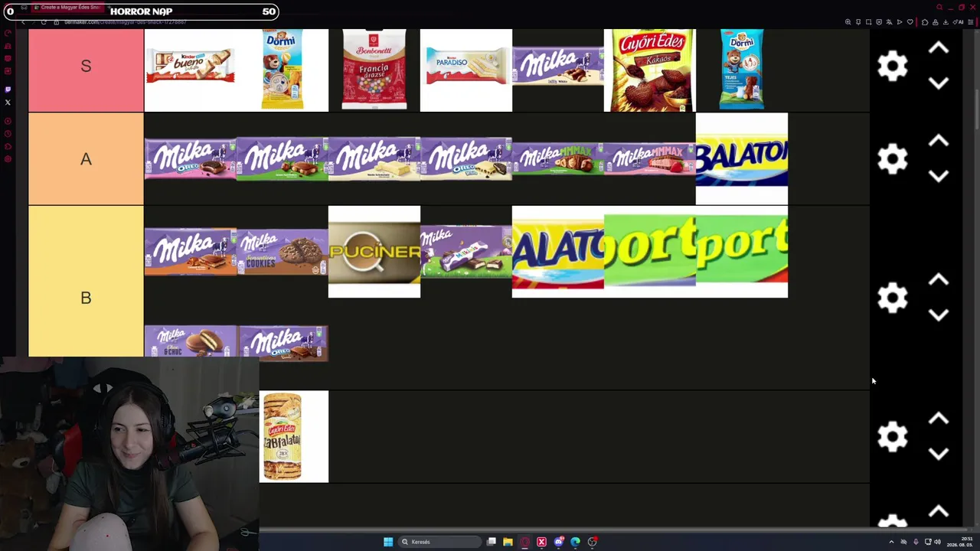Open the browser zoom tool
The image size is (980, 551).
click(848, 21)
